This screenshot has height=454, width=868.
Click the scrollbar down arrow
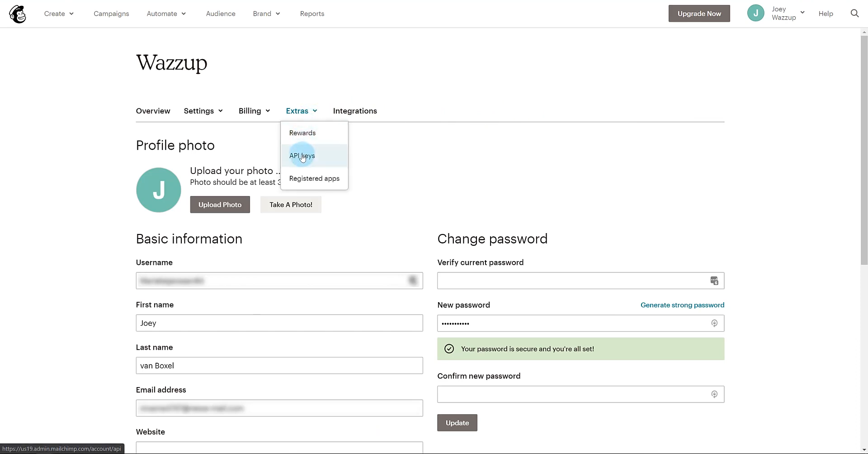pyautogui.click(x=864, y=450)
